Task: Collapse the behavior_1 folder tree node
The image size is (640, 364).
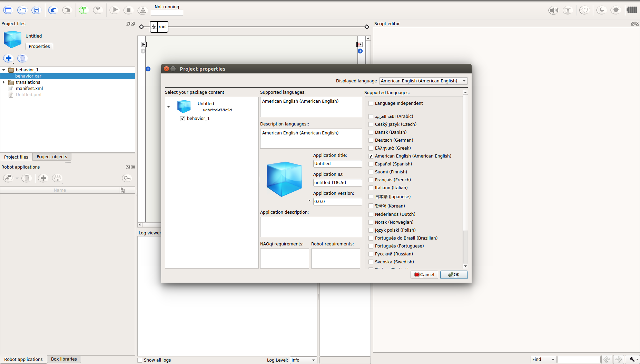Action: coord(4,70)
